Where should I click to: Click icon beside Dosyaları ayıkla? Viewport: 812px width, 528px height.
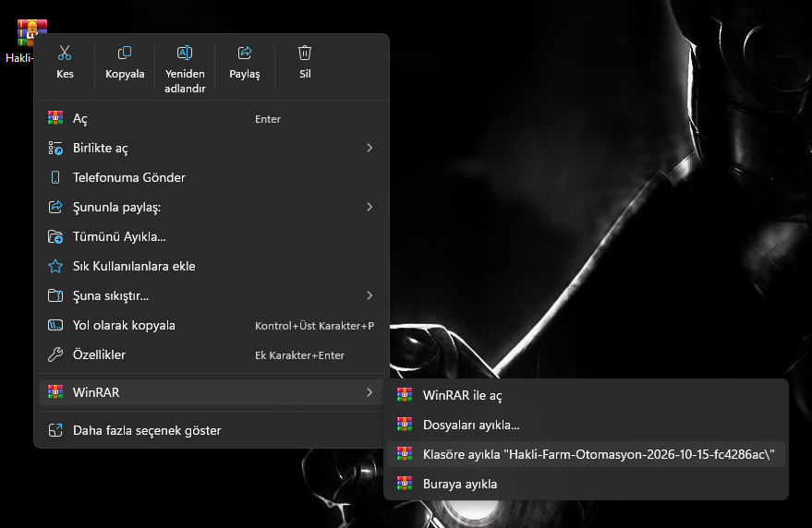click(x=405, y=424)
